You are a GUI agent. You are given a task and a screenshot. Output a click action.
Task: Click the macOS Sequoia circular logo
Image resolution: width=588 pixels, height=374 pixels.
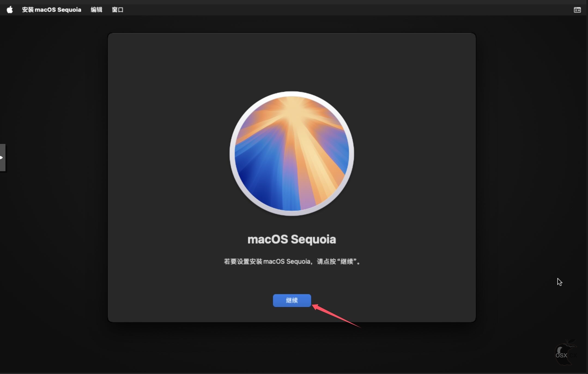[292, 153]
